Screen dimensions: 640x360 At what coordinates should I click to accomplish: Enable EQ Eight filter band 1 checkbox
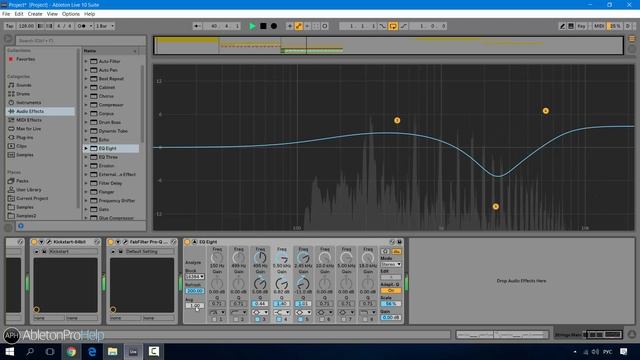(214, 319)
